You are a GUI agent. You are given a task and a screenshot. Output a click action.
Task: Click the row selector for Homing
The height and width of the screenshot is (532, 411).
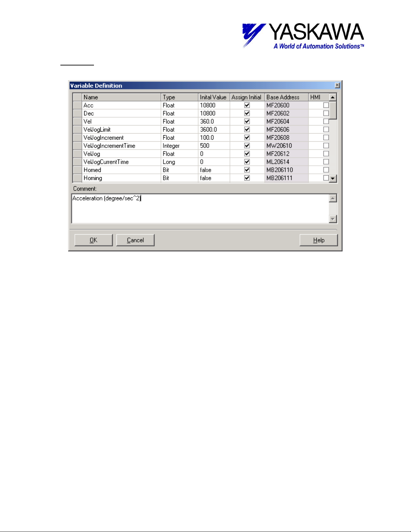[78, 178]
